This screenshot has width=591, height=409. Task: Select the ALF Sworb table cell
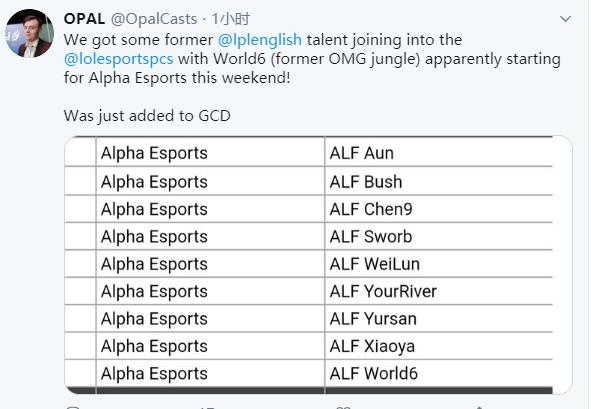438,236
